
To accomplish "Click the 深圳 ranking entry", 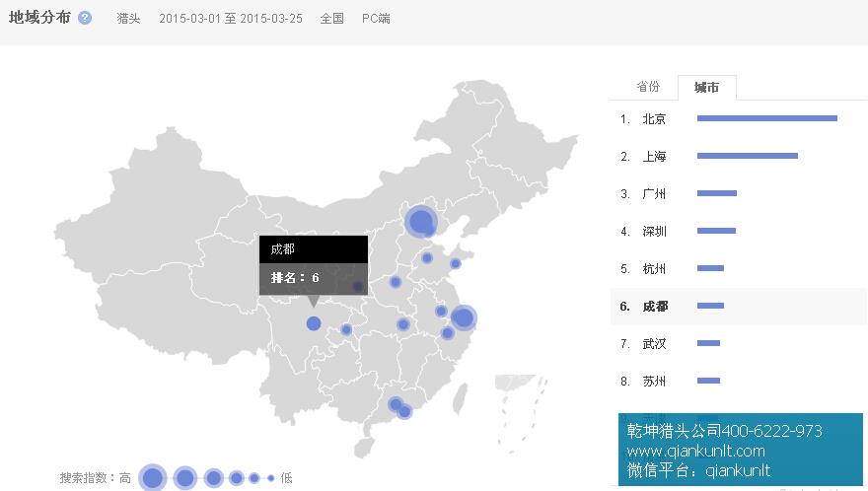I will coord(654,232).
